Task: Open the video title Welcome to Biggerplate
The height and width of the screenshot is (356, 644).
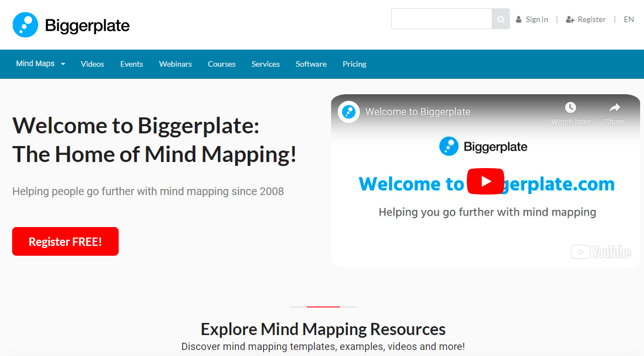Action: [x=418, y=111]
